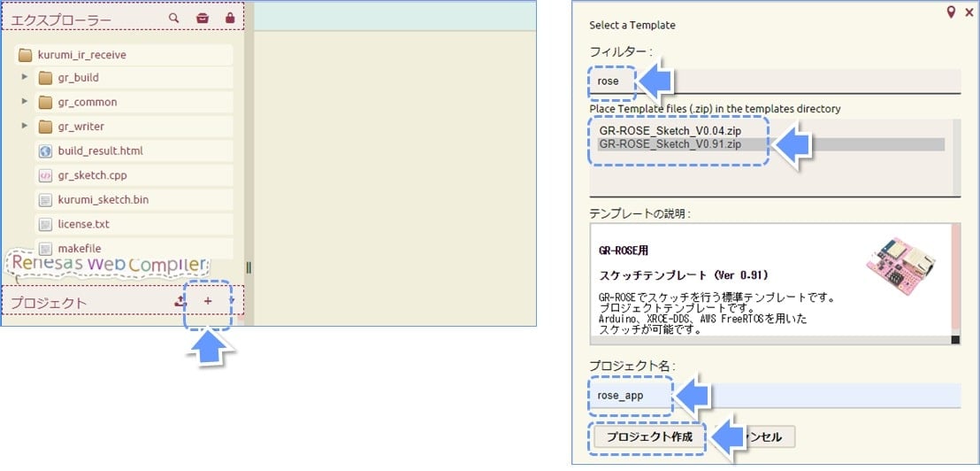Click the splitter handle beside explorer panel
This screenshot has width=980, height=471.
pyautogui.click(x=249, y=267)
